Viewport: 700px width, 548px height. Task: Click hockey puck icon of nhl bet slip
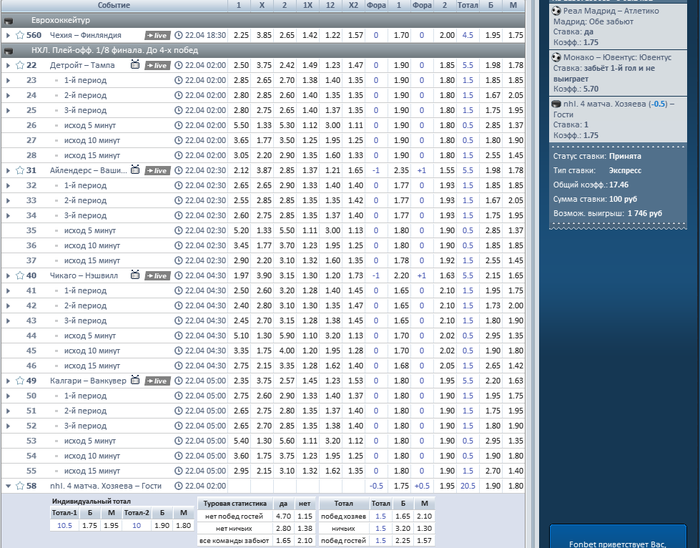coord(556,104)
